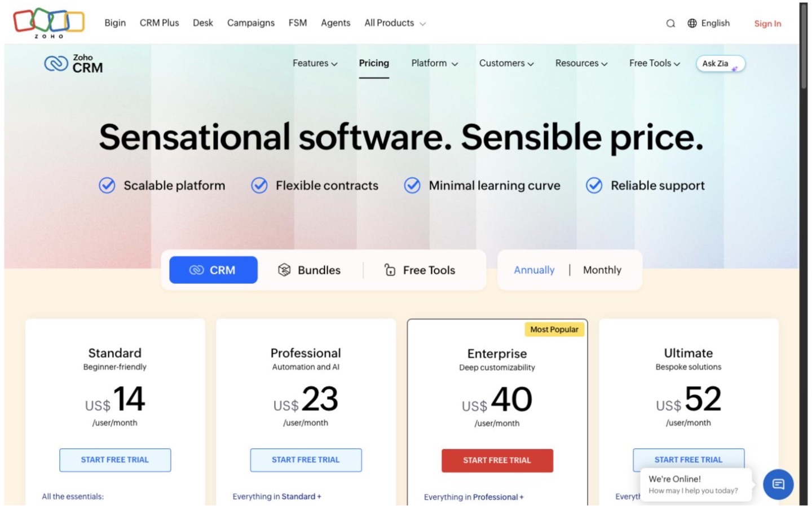Image resolution: width=812 pixels, height=508 pixels.
Task: Expand the Features menu
Action: tap(315, 63)
